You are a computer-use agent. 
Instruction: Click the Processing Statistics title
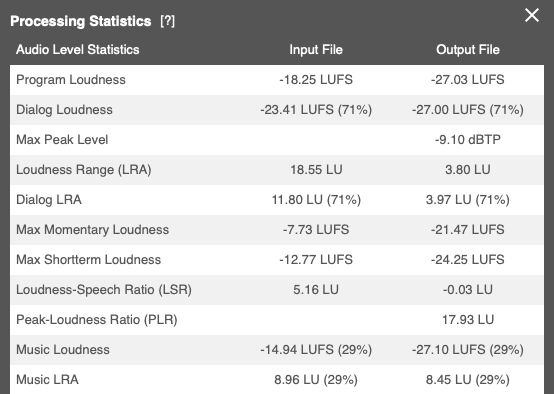(81, 21)
